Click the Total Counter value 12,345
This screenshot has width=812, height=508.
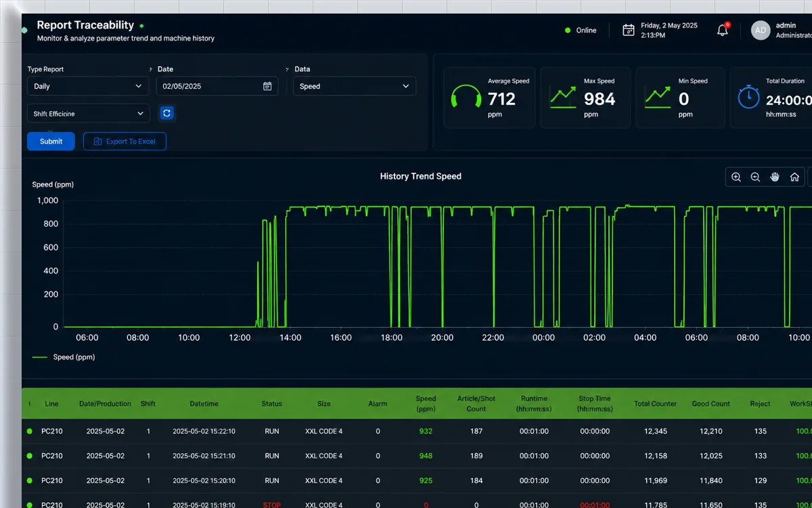[655, 431]
